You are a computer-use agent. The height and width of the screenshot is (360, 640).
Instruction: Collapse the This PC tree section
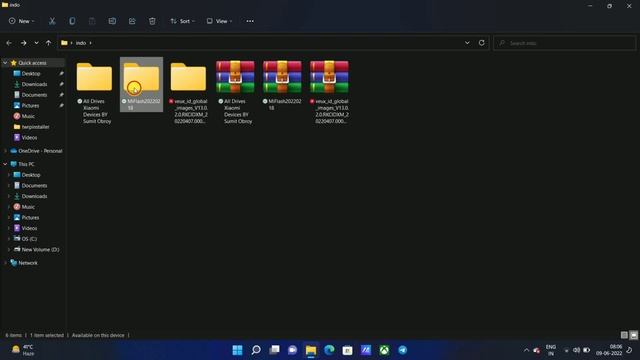tap(5, 164)
